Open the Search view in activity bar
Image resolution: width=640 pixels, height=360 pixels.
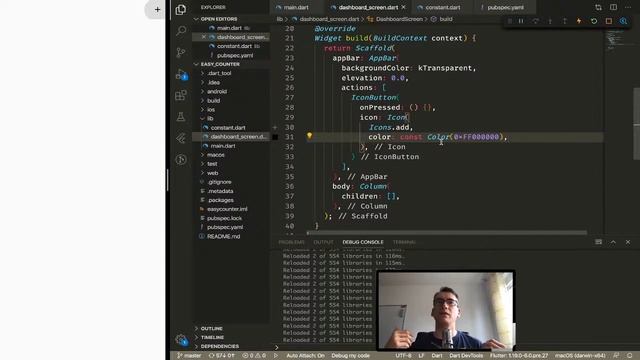pyautogui.click(x=181, y=31)
